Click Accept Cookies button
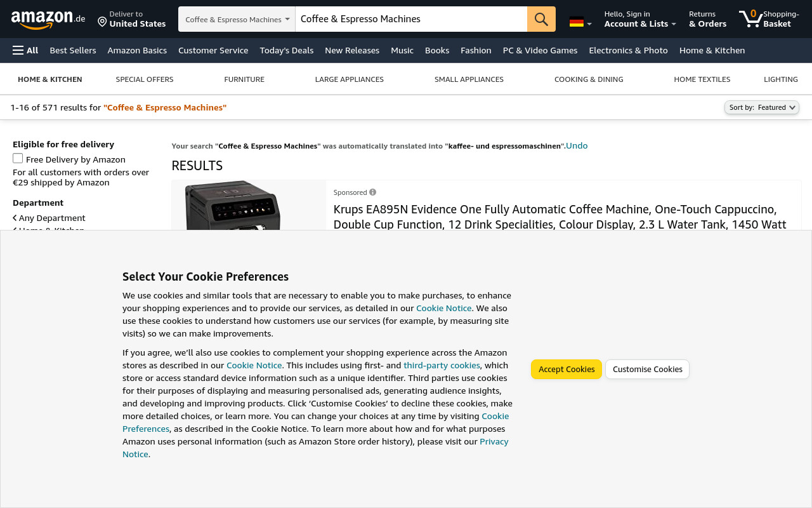This screenshot has width=812, height=508. [566, 369]
